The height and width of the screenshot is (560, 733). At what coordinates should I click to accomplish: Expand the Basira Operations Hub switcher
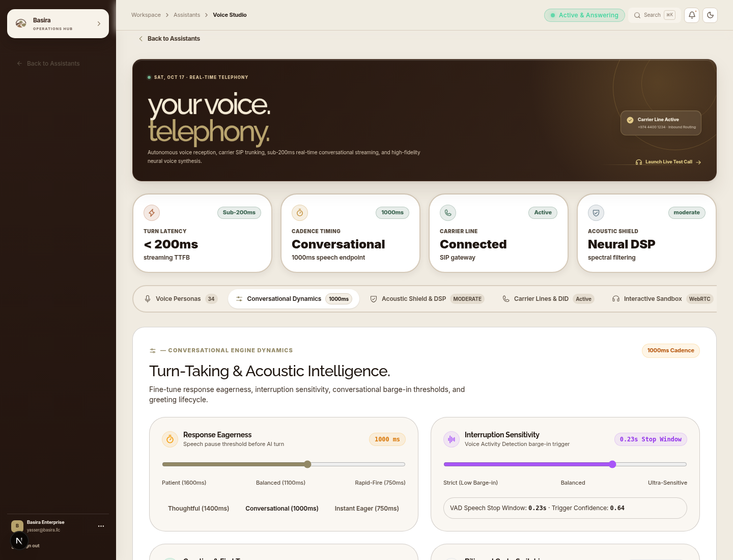point(58,23)
